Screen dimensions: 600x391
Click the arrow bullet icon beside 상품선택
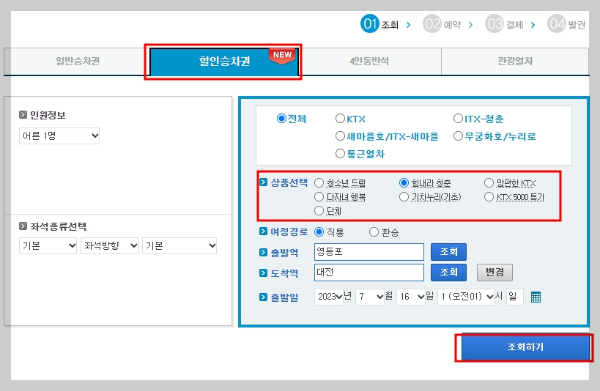(263, 182)
